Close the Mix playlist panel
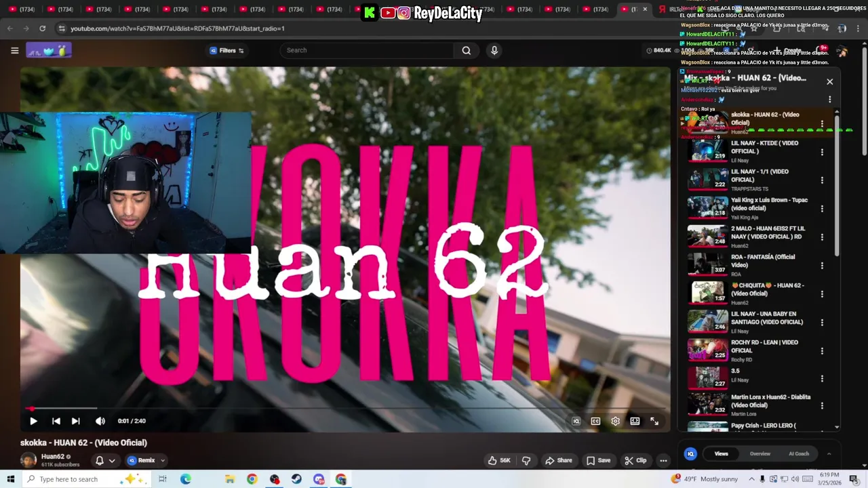Viewport: 868px width, 488px height. tap(829, 81)
